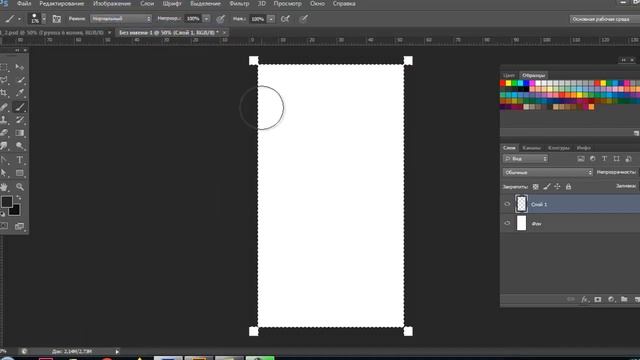Open layer filter kind dropdown
The width and height of the screenshot is (640, 360).
tap(526, 159)
